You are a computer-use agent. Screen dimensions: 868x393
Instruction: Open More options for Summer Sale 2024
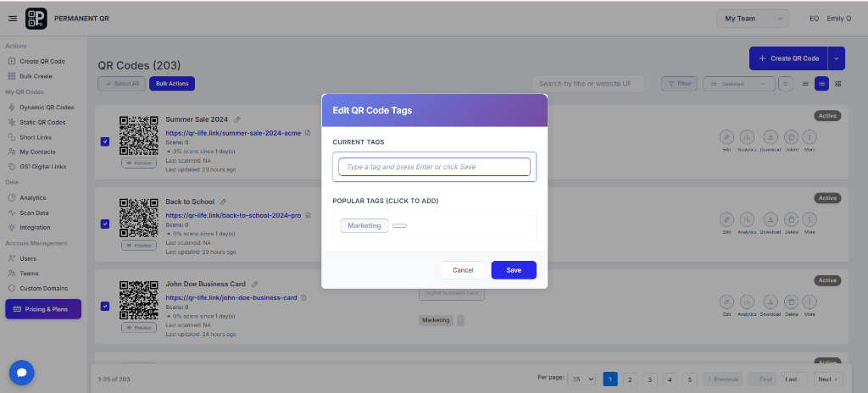click(810, 136)
